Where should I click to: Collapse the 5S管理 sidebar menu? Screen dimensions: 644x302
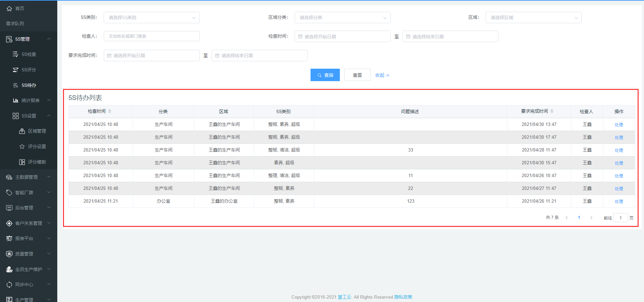click(49, 39)
